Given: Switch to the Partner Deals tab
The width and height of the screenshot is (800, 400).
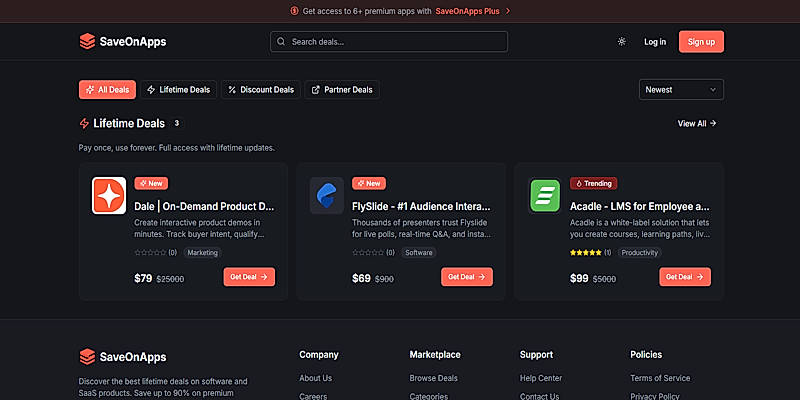Looking at the screenshot, I should click(x=342, y=90).
